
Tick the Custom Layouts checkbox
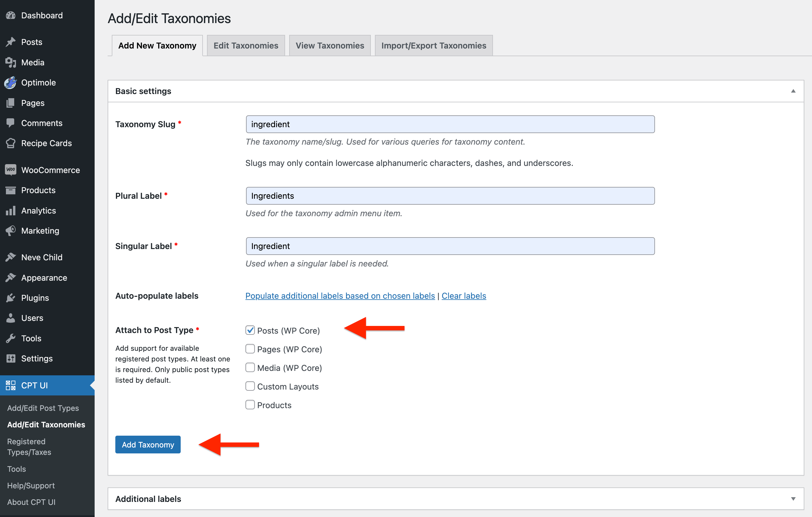click(x=250, y=386)
